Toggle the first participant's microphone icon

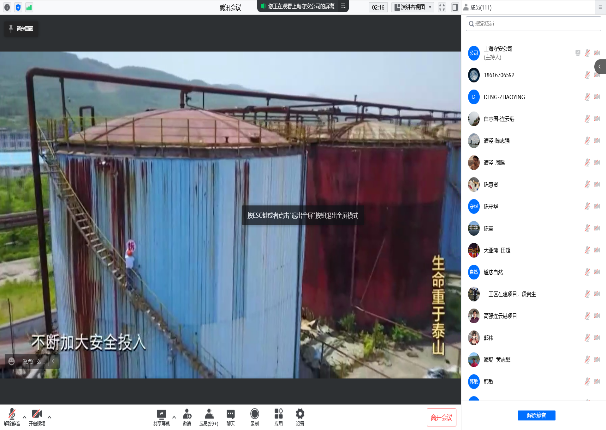pos(587,52)
